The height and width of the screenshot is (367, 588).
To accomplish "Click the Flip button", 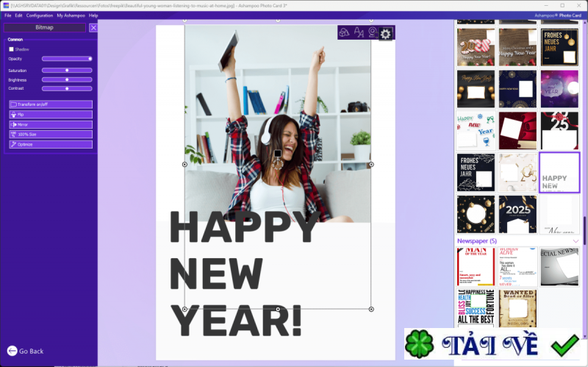I will coord(51,115).
